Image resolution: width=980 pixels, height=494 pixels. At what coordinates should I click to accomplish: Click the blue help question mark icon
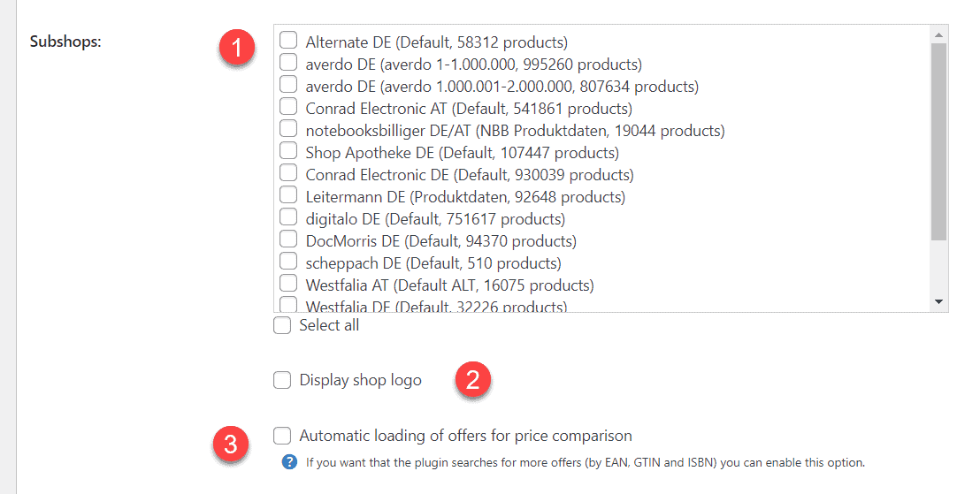289,462
